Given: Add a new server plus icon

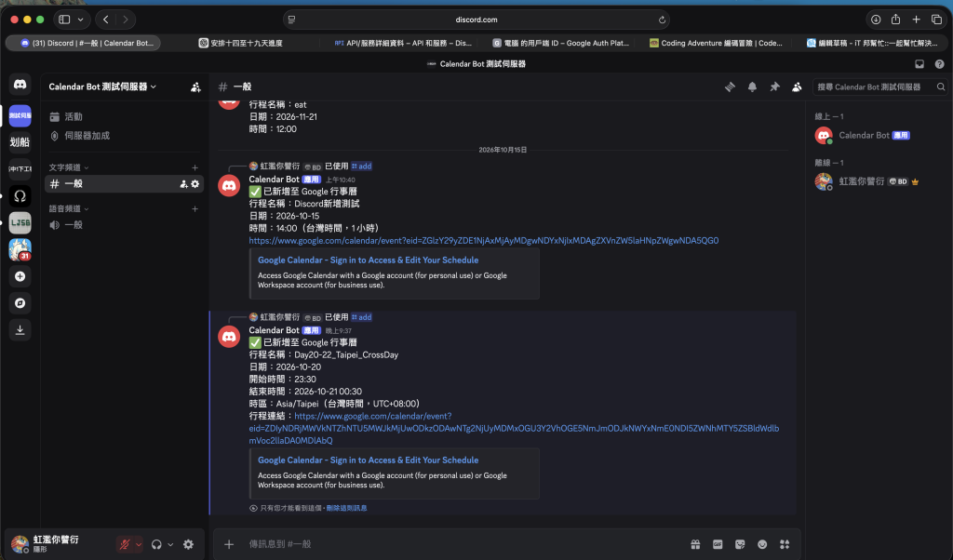Looking at the screenshot, I should click(x=20, y=276).
